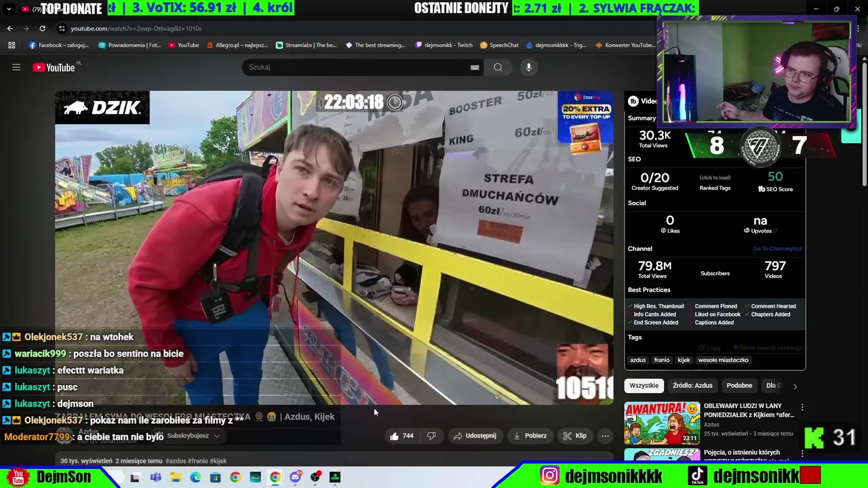
Task: Open Microsoft Teams from taskbar
Action: point(155,477)
